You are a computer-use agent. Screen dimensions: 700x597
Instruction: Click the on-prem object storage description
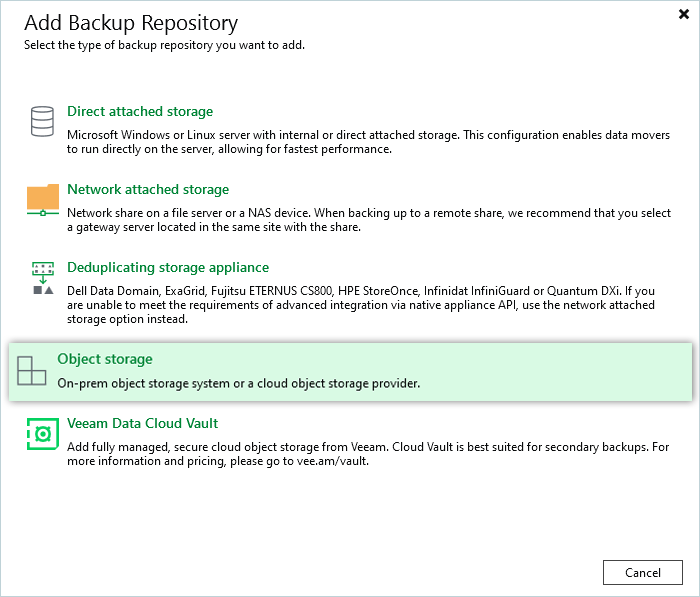point(238,383)
